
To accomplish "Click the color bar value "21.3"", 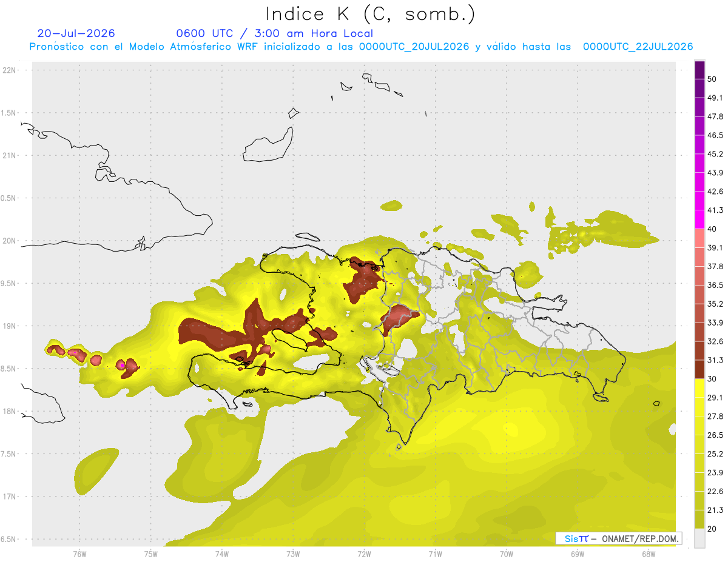I will point(715,510).
